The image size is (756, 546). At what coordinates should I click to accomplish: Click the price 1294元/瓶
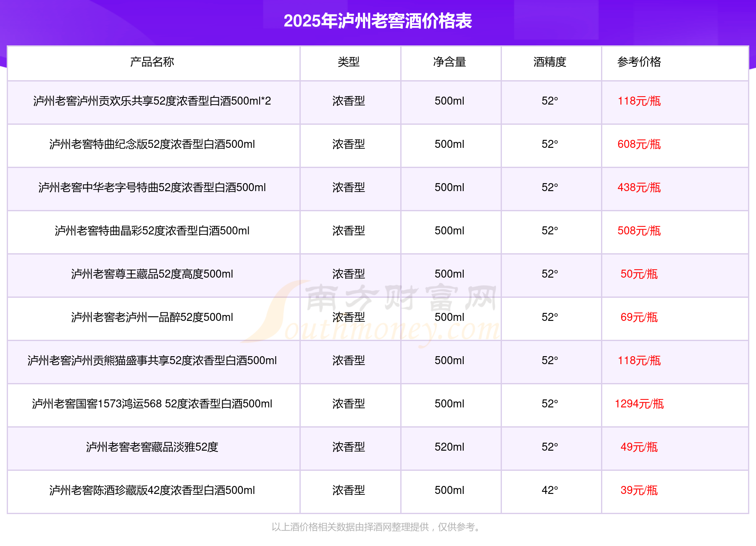pyautogui.click(x=639, y=404)
